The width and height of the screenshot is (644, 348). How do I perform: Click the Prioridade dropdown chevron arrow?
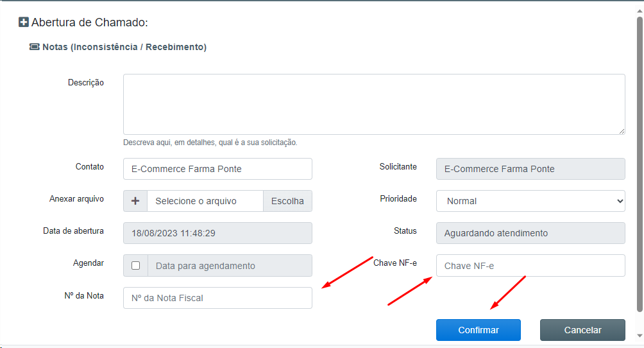coord(620,201)
